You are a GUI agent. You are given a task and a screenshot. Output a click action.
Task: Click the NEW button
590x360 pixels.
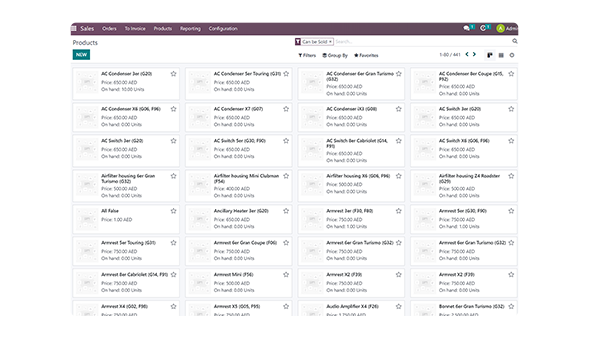point(81,55)
